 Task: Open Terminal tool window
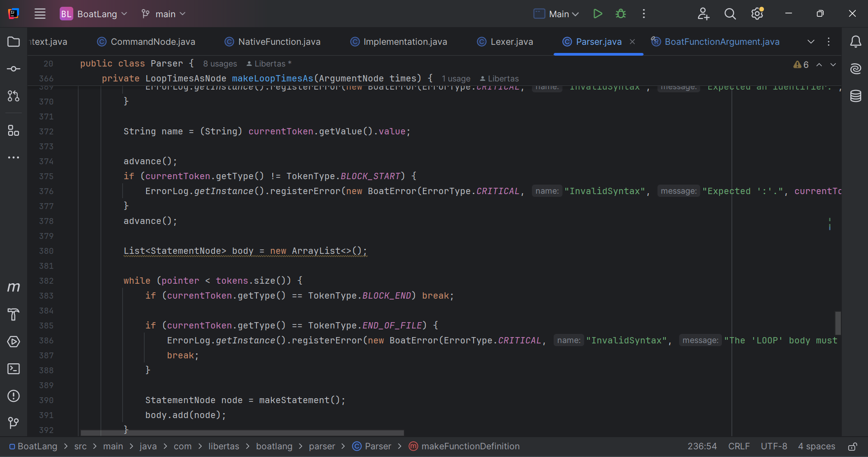[14, 369]
